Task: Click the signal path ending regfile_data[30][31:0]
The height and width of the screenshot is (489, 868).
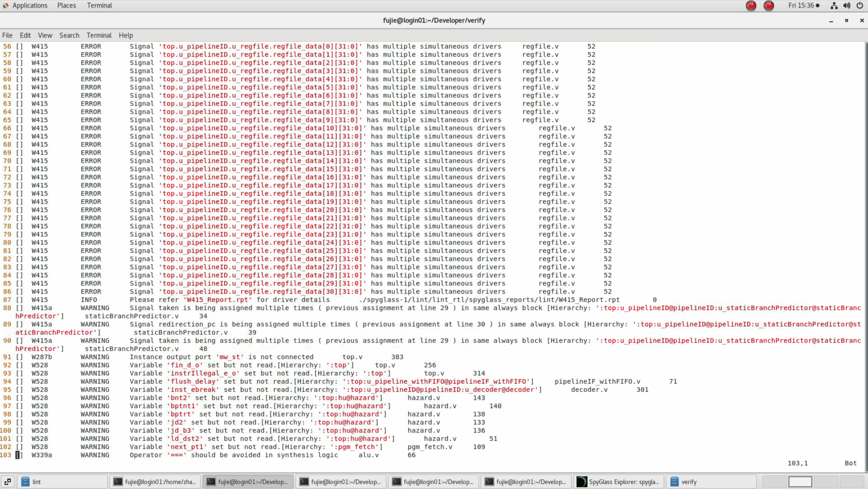Action: coord(262,291)
